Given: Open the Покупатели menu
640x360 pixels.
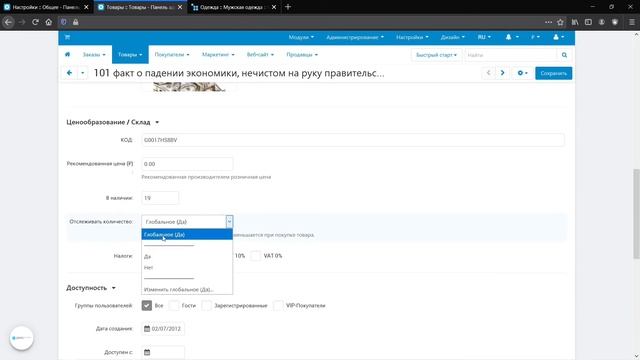Looking at the screenshot, I should click(172, 54).
